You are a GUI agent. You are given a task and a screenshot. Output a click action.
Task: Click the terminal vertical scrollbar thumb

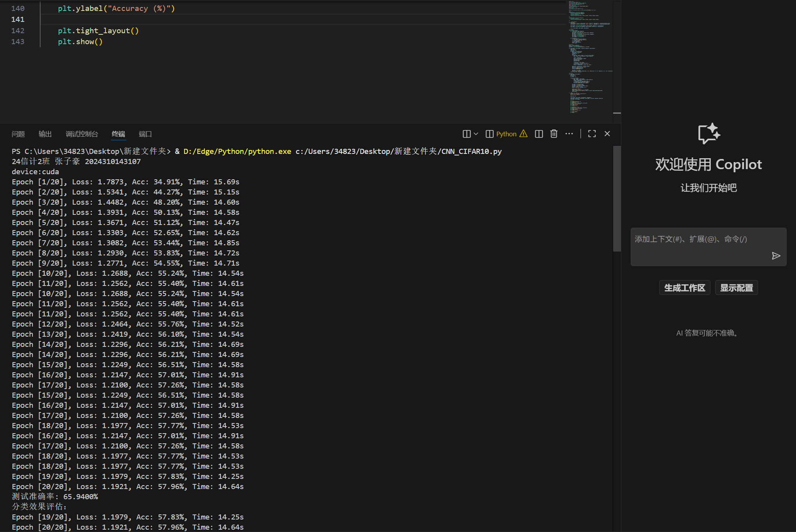point(617,199)
